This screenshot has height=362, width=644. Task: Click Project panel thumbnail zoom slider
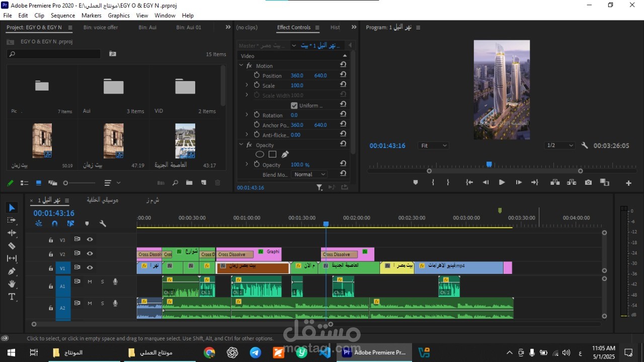[79, 183]
